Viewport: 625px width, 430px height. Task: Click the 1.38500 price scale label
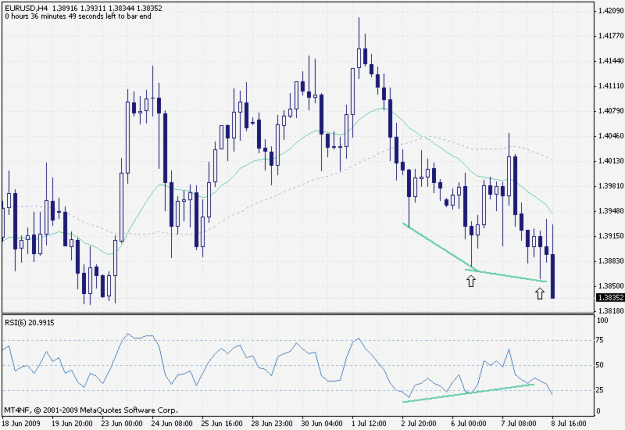610,286
